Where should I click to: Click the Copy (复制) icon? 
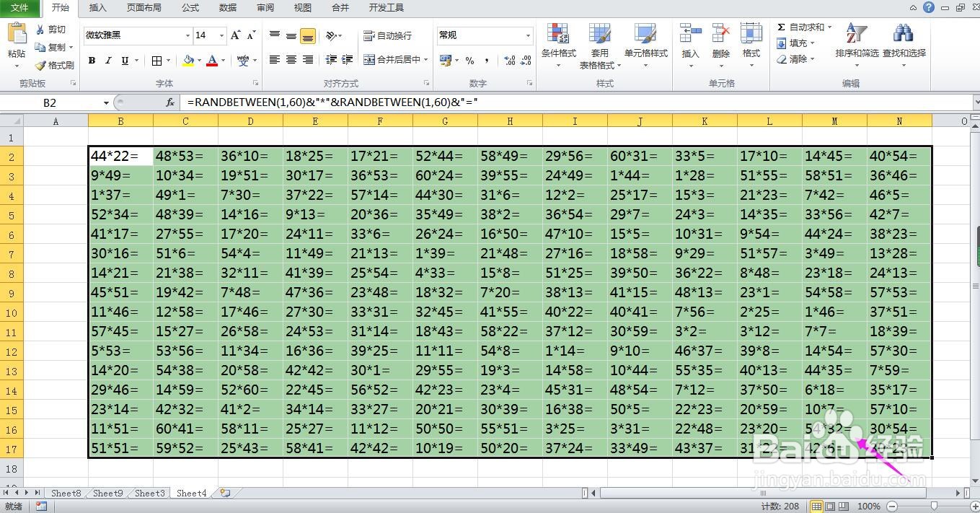(x=40, y=47)
